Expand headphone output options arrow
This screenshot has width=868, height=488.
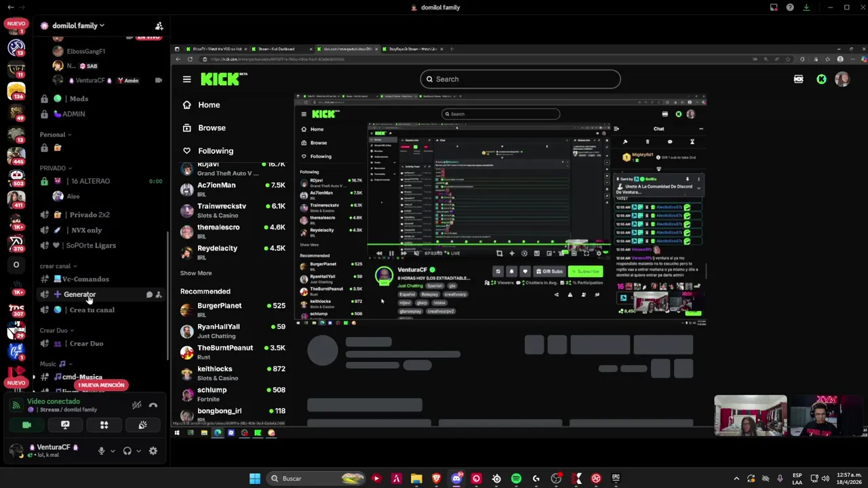click(x=138, y=451)
